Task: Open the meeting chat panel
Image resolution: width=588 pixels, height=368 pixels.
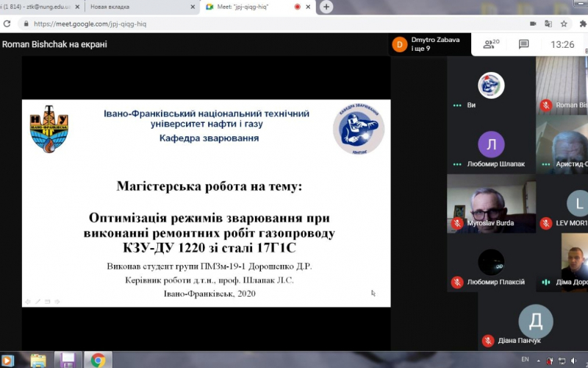Action: (523, 44)
